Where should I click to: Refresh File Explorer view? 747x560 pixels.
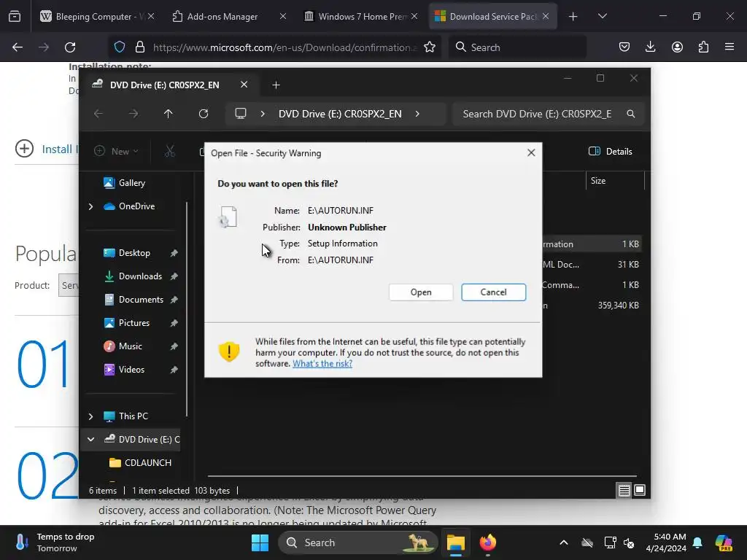pyautogui.click(x=204, y=114)
